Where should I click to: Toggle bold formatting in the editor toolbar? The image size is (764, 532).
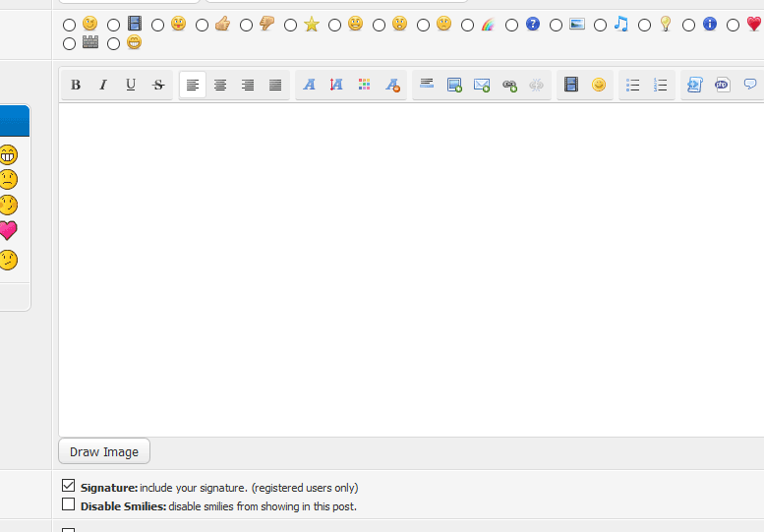[76, 86]
